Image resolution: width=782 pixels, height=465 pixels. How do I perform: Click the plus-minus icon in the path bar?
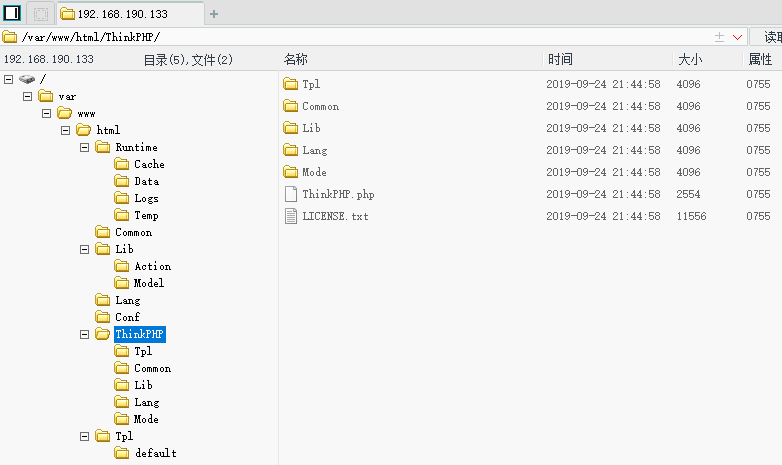pos(719,37)
